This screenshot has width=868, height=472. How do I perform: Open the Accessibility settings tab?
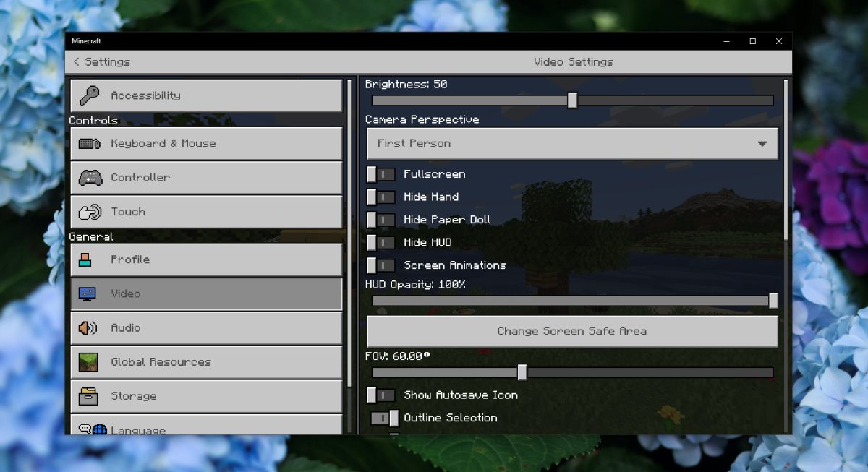pos(206,95)
